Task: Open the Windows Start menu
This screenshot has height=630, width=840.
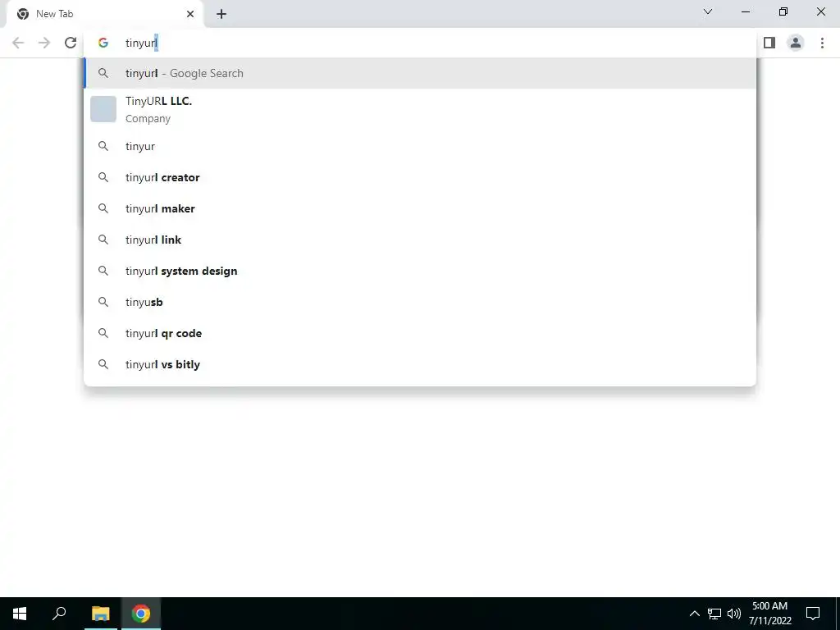Action: [20, 614]
